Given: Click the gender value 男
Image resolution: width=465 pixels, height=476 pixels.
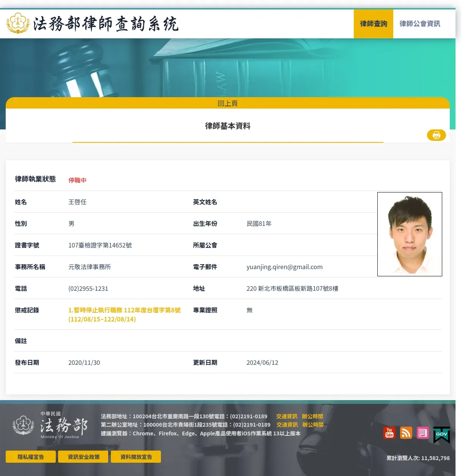Looking at the screenshot, I should (x=71, y=224).
